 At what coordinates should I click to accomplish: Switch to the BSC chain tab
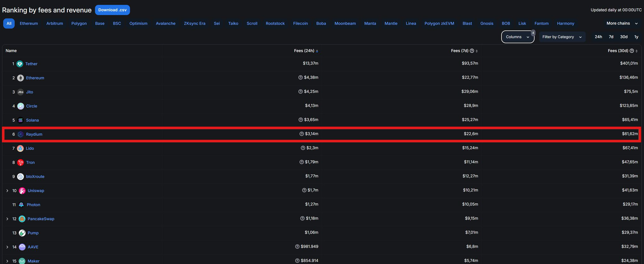pyautogui.click(x=117, y=23)
